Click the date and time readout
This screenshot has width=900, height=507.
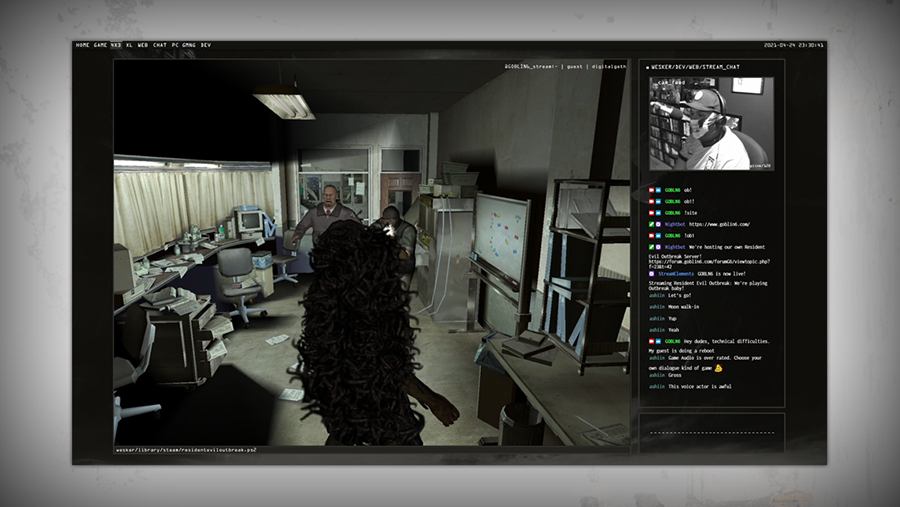click(x=793, y=45)
